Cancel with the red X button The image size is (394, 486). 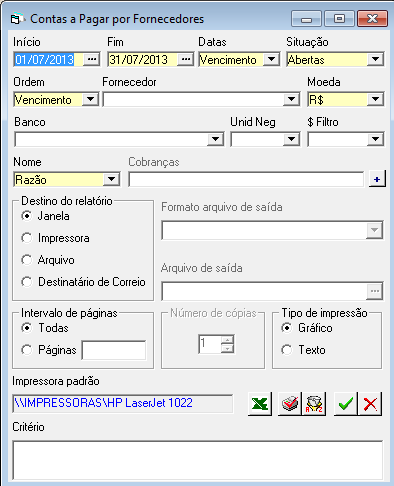pos(370,404)
